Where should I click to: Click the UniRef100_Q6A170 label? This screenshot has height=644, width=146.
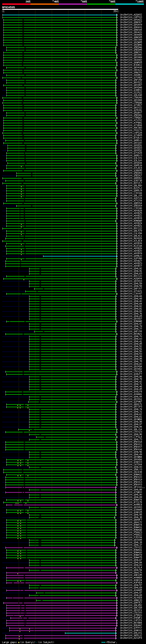[x=131, y=572]
